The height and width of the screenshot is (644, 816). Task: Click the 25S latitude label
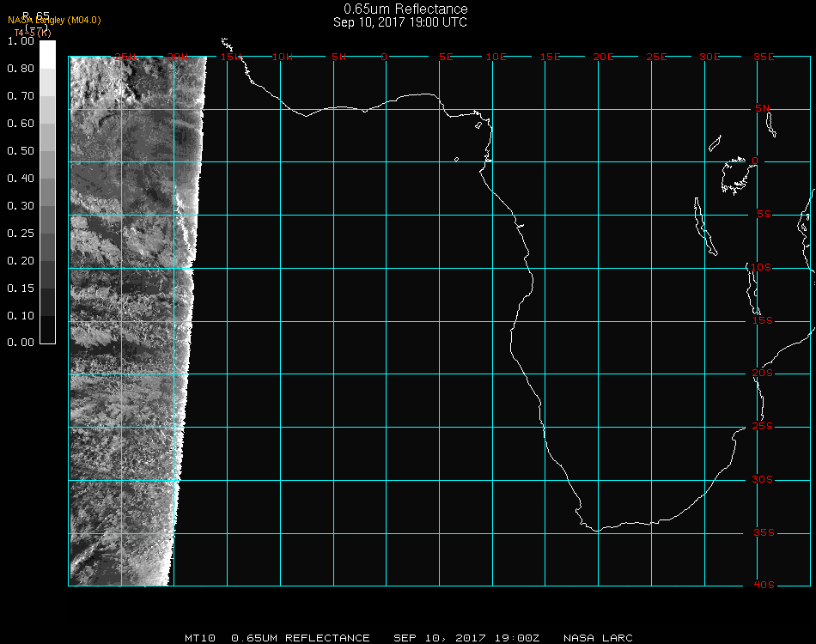763,427
